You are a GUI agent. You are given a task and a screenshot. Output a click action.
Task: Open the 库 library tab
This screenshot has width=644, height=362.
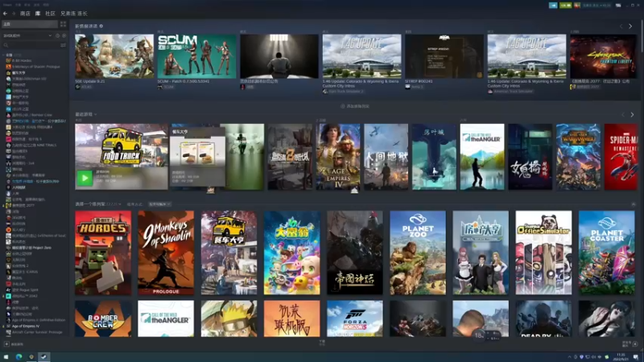point(38,14)
